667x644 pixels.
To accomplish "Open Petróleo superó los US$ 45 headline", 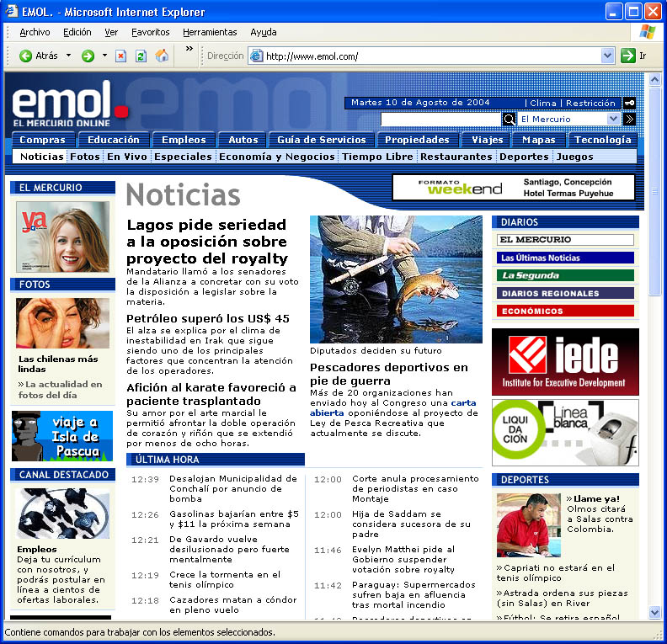I will click(x=208, y=318).
